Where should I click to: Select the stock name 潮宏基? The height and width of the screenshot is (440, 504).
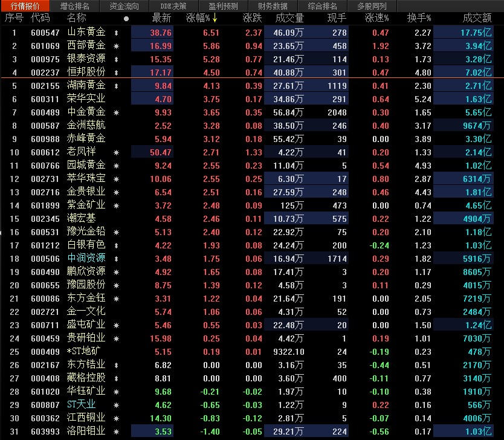tap(82, 218)
